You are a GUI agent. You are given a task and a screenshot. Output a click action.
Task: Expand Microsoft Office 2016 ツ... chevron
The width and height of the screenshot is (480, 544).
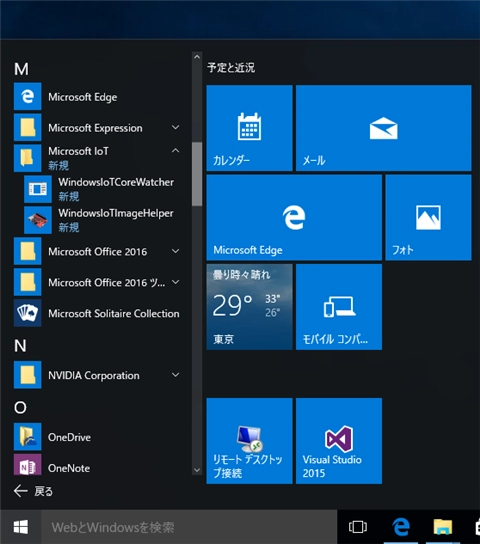[176, 282]
